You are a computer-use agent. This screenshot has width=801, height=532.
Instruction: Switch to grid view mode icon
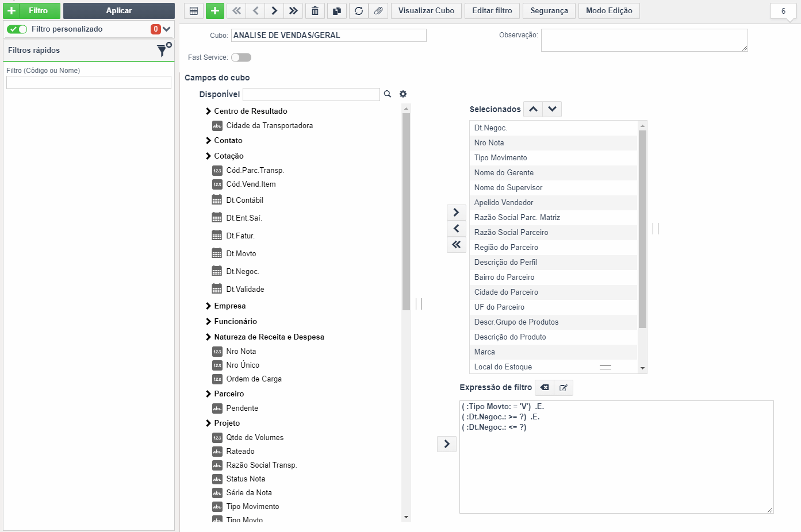pyautogui.click(x=194, y=11)
